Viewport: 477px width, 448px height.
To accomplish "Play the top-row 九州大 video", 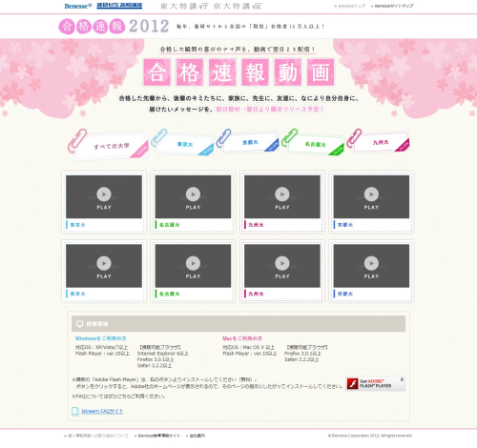I will tap(282, 196).
